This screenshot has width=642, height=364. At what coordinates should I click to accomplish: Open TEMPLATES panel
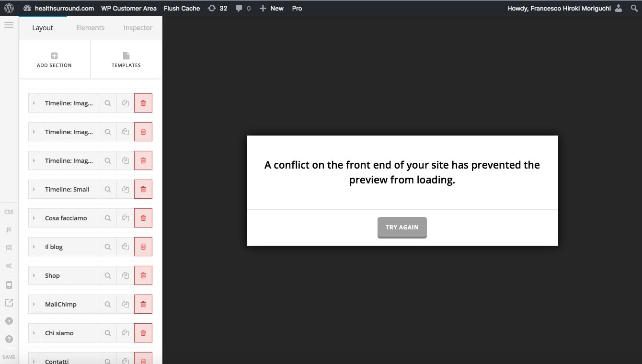point(126,59)
